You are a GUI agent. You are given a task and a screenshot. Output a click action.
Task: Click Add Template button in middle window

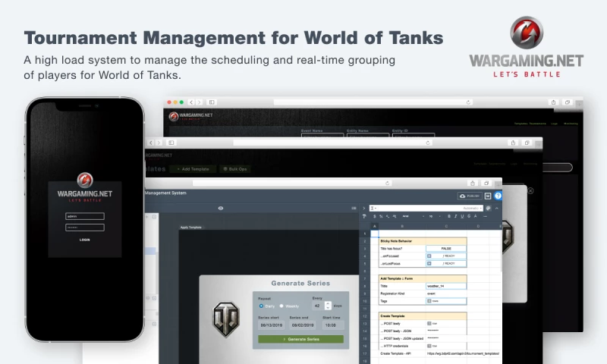(193, 169)
